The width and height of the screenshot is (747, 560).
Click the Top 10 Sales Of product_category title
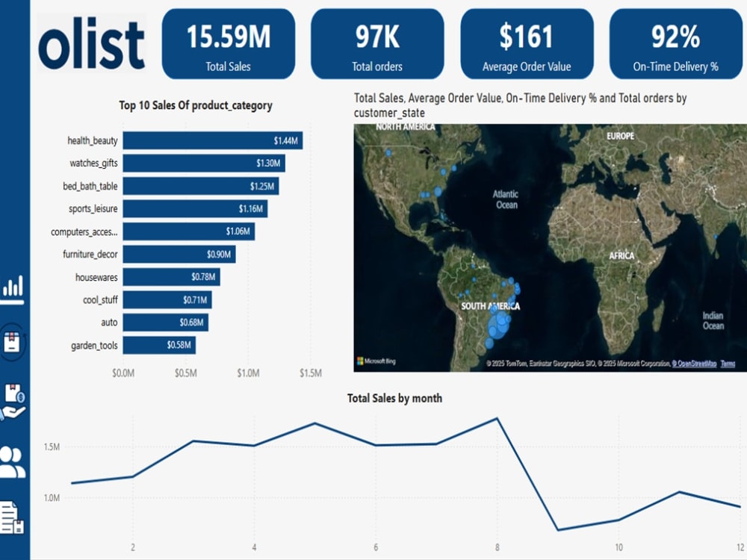195,105
